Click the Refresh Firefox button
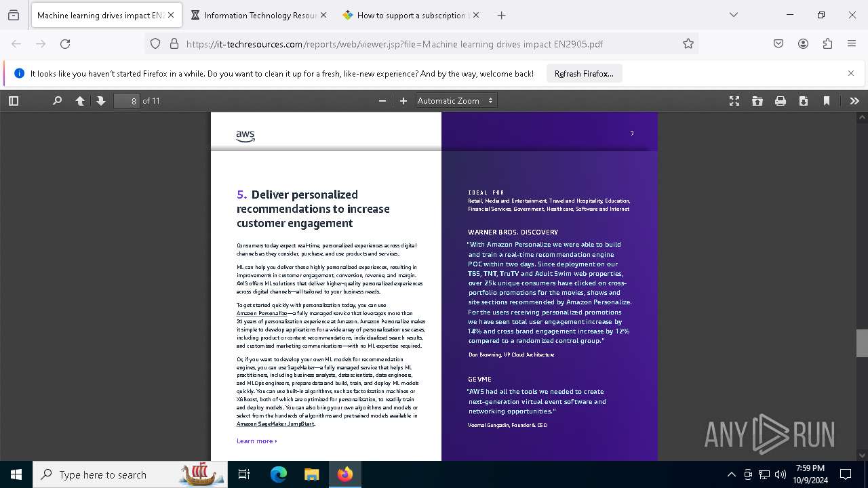This screenshot has height=488, width=868. (584, 74)
